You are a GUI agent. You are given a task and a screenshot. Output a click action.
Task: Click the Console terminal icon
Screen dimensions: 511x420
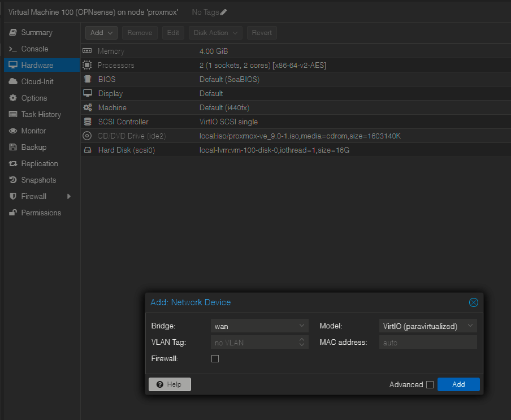pyautogui.click(x=13, y=49)
